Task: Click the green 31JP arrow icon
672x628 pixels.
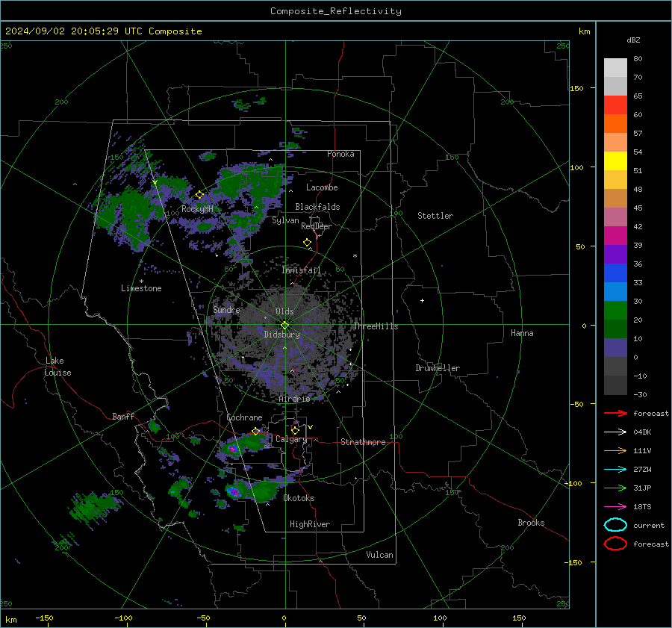Action: [x=615, y=488]
